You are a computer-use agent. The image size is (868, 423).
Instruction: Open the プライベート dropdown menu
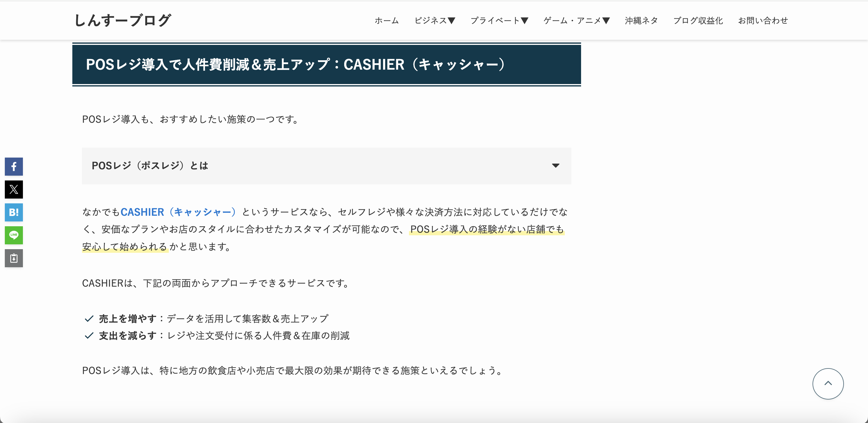coord(499,20)
